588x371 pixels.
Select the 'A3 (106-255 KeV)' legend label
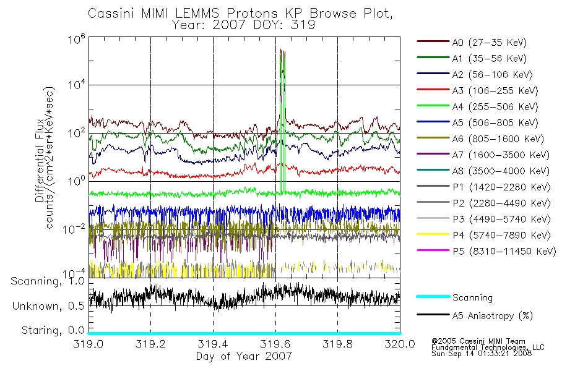tap(495, 91)
